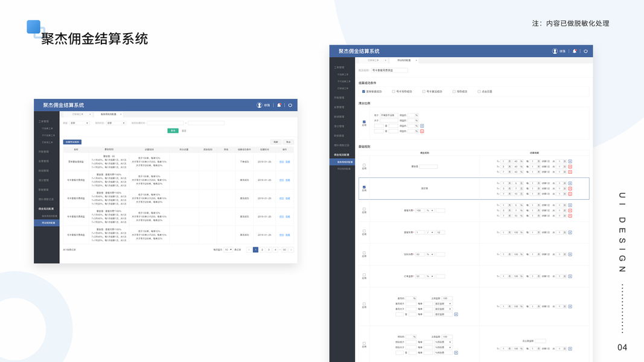Screen dimensions: 644x362
Task: Go to page 2 in the list pagination
Action: pyautogui.click(x=262, y=250)
